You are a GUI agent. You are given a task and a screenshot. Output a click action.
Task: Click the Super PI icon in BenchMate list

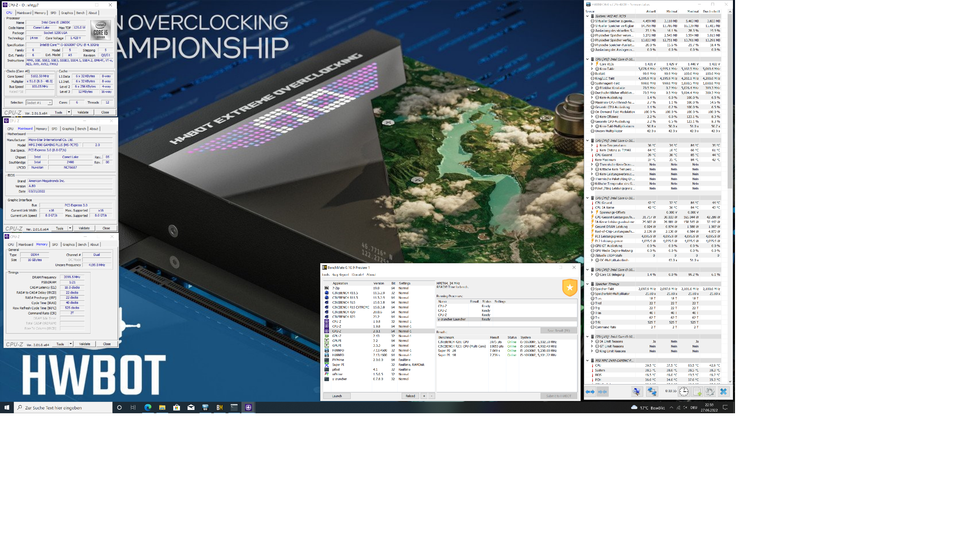pyautogui.click(x=326, y=365)
